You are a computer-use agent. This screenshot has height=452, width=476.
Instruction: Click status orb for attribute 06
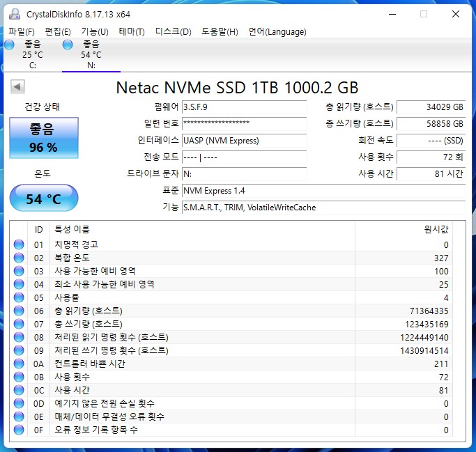[x=19, y=311]
